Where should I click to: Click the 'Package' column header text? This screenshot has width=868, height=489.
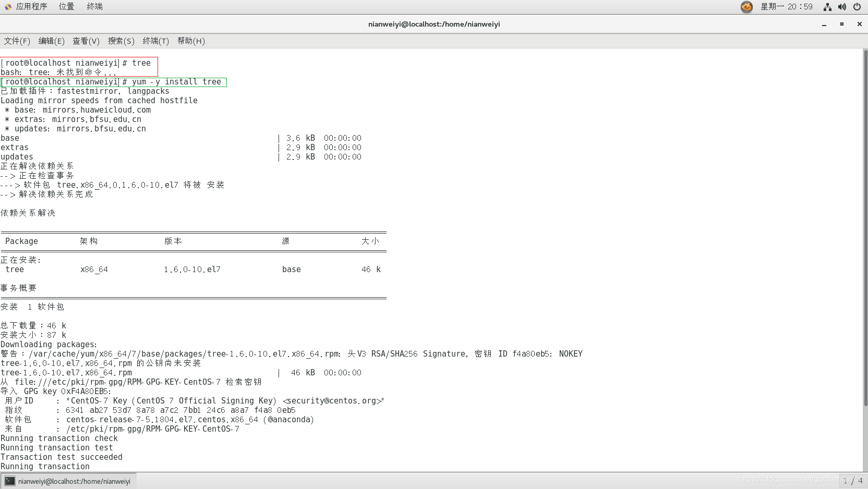click(21, 241)
